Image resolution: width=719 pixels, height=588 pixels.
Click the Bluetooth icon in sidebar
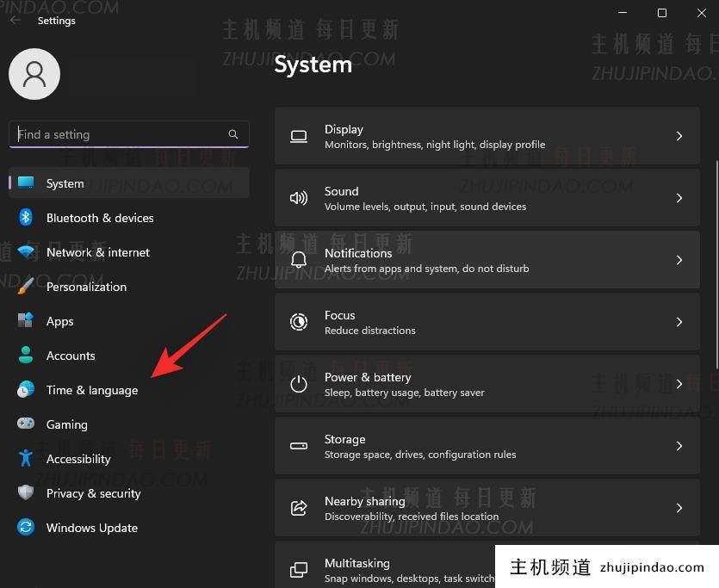26,218
